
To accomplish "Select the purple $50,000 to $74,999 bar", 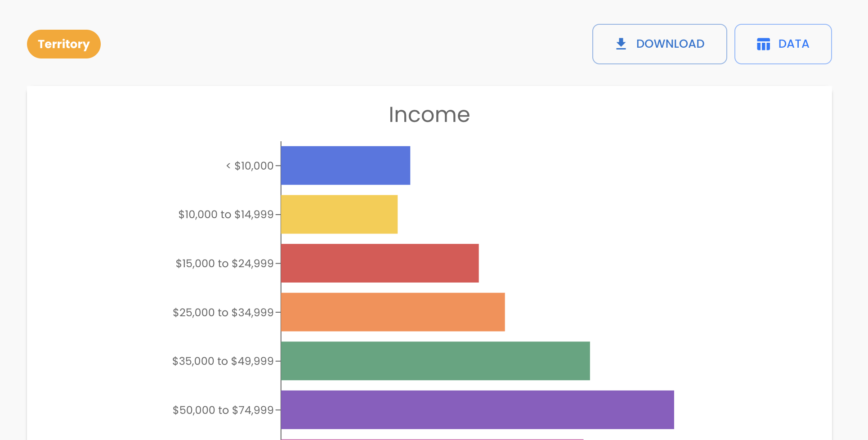I will point(477,410).
